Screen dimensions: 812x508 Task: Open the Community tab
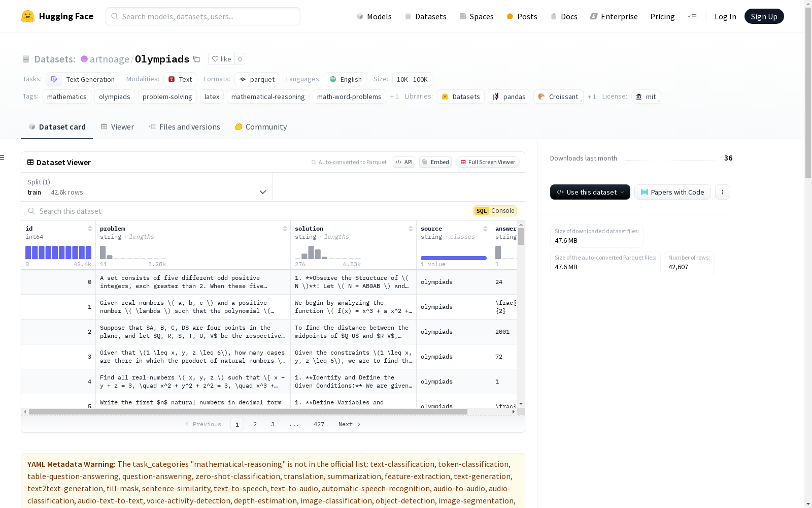[x=261, y=127]
